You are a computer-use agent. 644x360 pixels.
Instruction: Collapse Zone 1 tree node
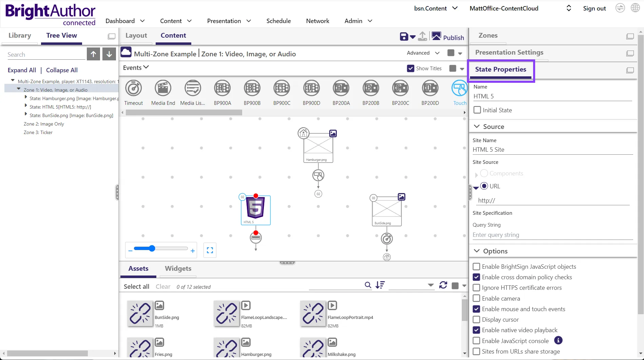coord(19,89)
